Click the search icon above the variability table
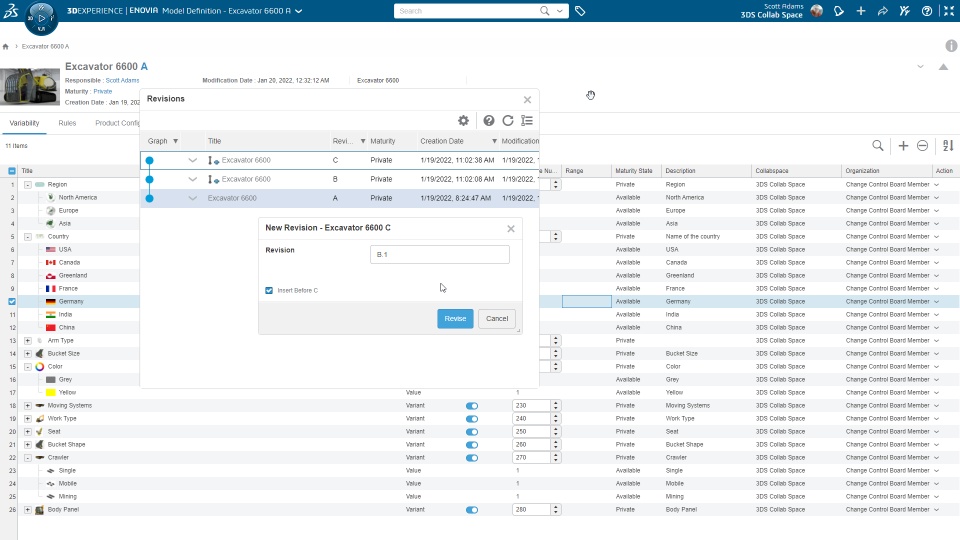 click(x=877, y=146)
